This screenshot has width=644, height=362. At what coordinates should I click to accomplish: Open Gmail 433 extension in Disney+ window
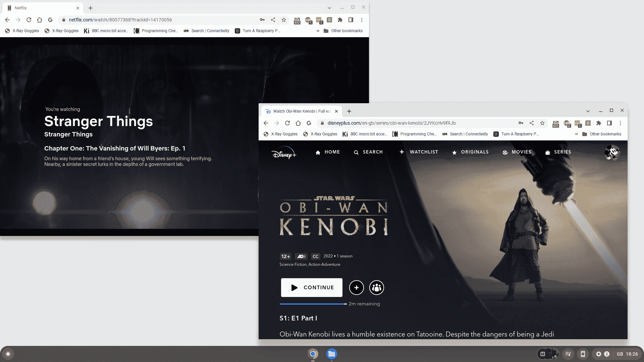[x=556, y=124]
